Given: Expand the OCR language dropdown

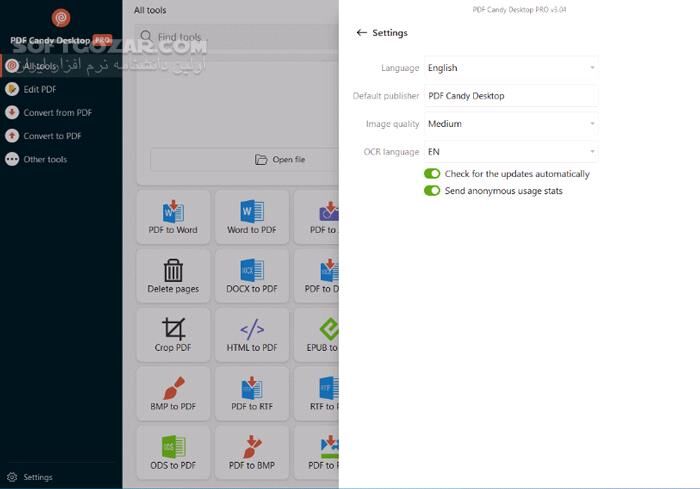Looking at the screenshot, I should click(510, 152).
